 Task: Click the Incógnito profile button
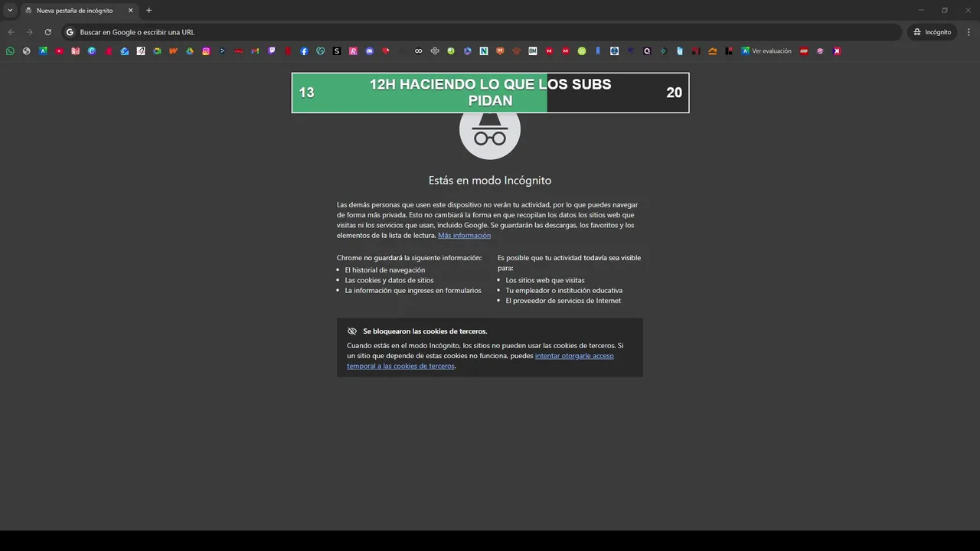[932, 32]
